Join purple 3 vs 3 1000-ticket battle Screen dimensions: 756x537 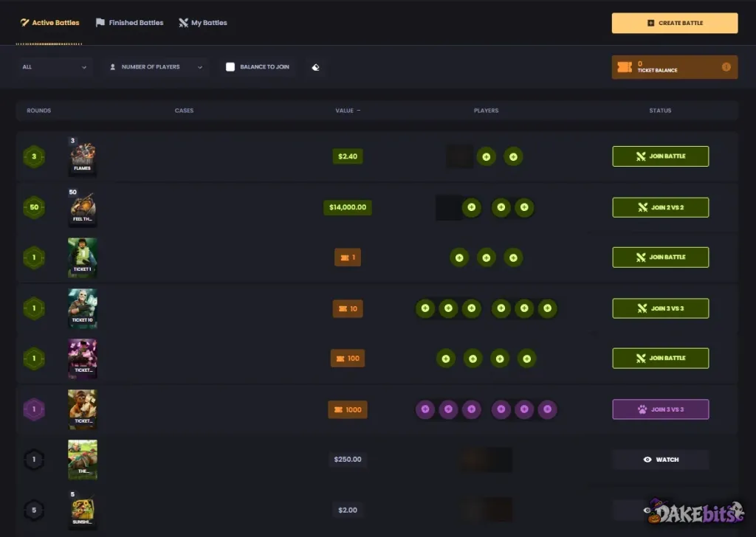[661, 409]
